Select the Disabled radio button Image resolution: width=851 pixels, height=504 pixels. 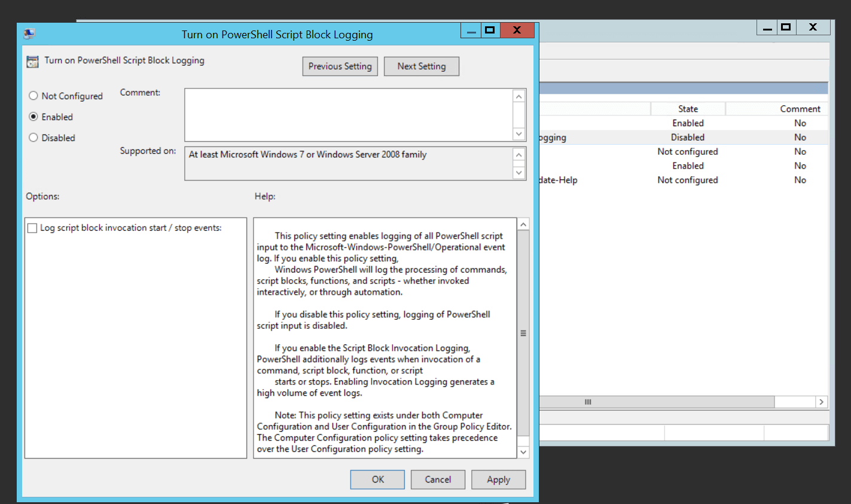(33, 138)
